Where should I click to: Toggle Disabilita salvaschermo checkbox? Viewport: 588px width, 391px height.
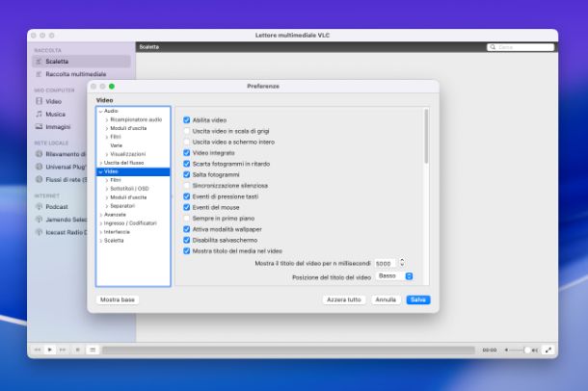point(186,240)
